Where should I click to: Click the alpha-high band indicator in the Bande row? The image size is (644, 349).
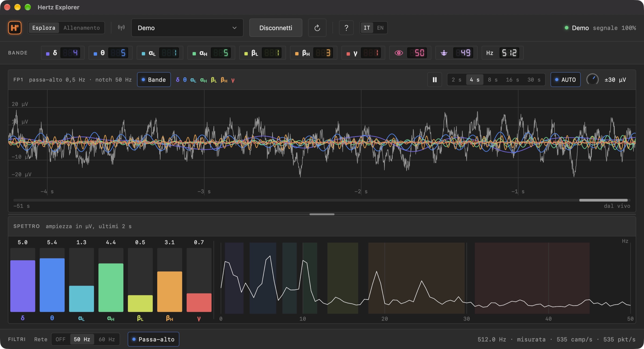pos(211,53)
